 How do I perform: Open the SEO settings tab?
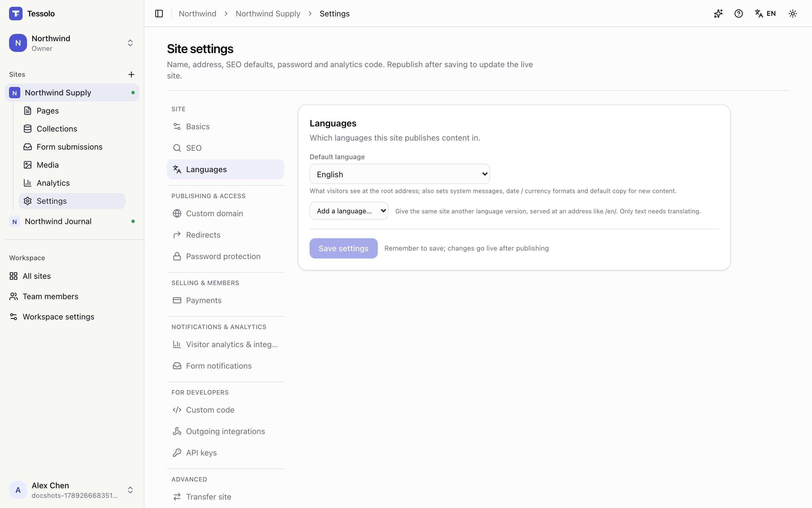[226, 148]
